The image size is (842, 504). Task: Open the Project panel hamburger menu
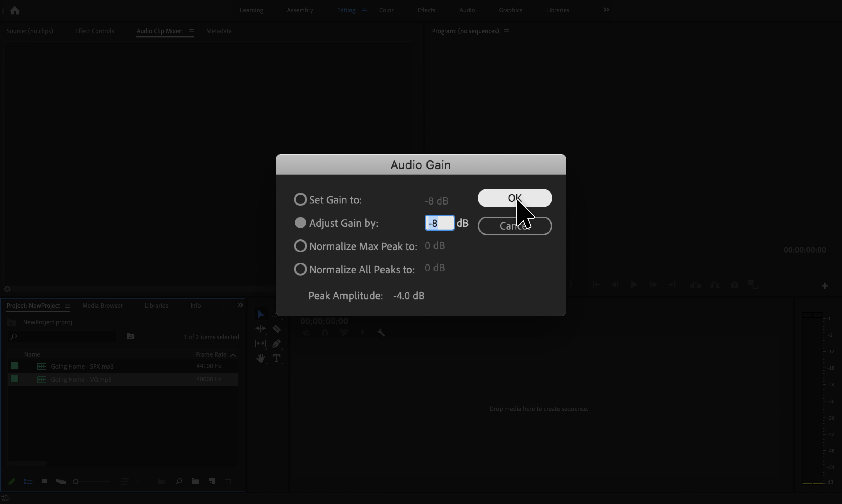coord(67,306)
